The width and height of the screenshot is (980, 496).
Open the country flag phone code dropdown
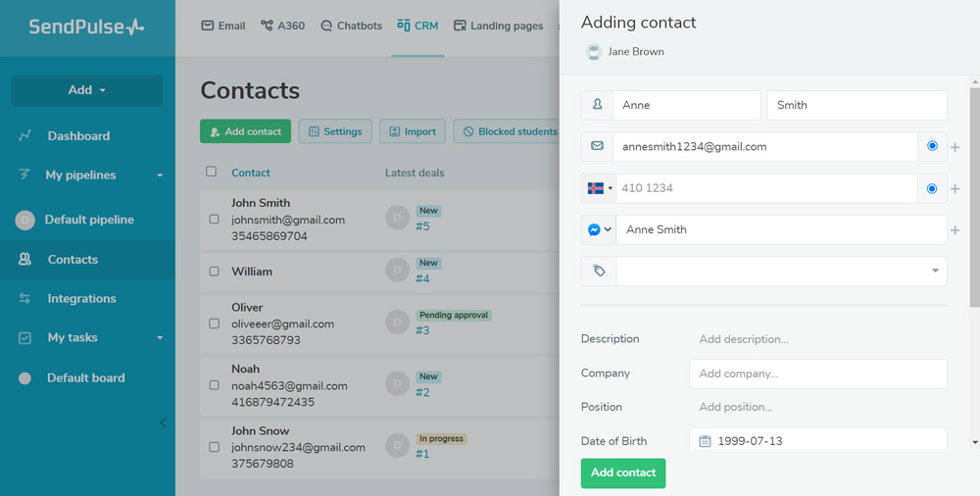point(598,188)
